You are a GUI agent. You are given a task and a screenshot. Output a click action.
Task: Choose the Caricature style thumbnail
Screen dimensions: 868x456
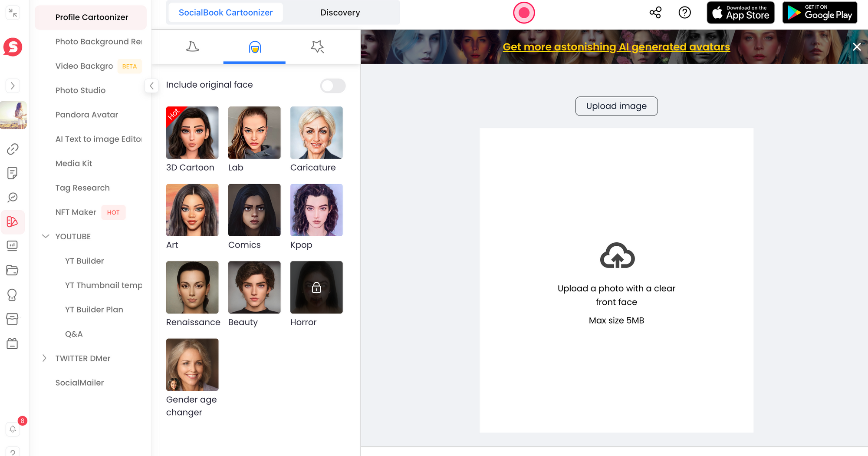pyautogui.click(x=316, y=132)
